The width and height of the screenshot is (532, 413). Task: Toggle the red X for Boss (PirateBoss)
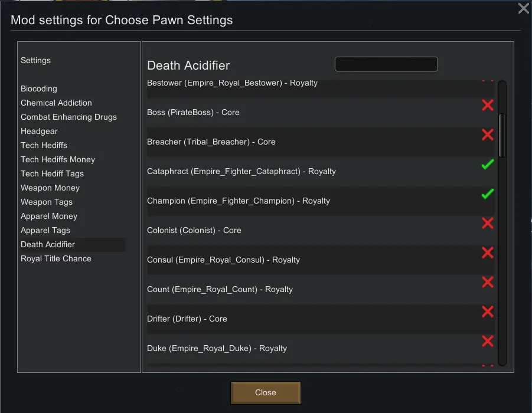point(487,106)
